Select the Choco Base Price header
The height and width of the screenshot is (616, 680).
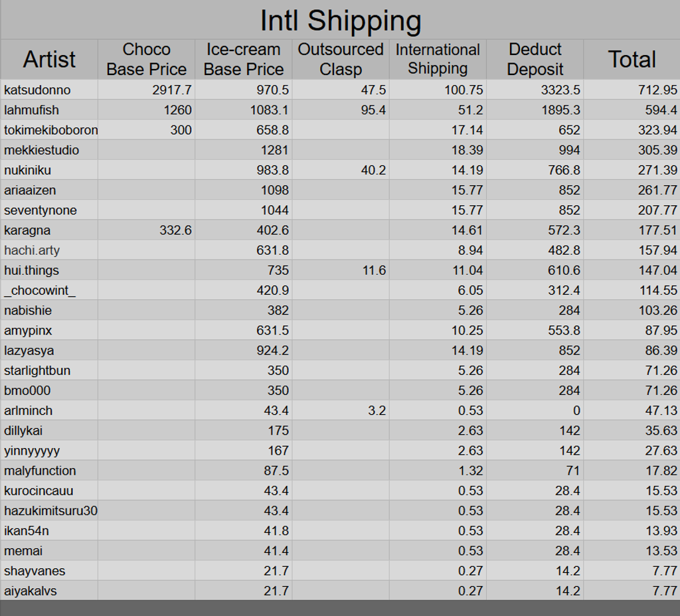pyautogui.click(x=146, y=60)
